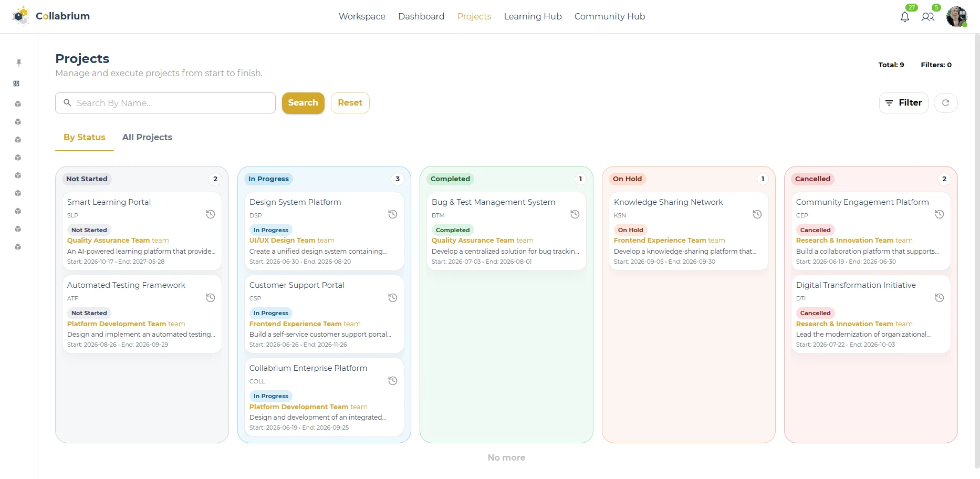Open history icon on Community Engagement Platform card
The width and height of the screenshot is (980, 479).
pyautogui.click(x=940, y=214)
